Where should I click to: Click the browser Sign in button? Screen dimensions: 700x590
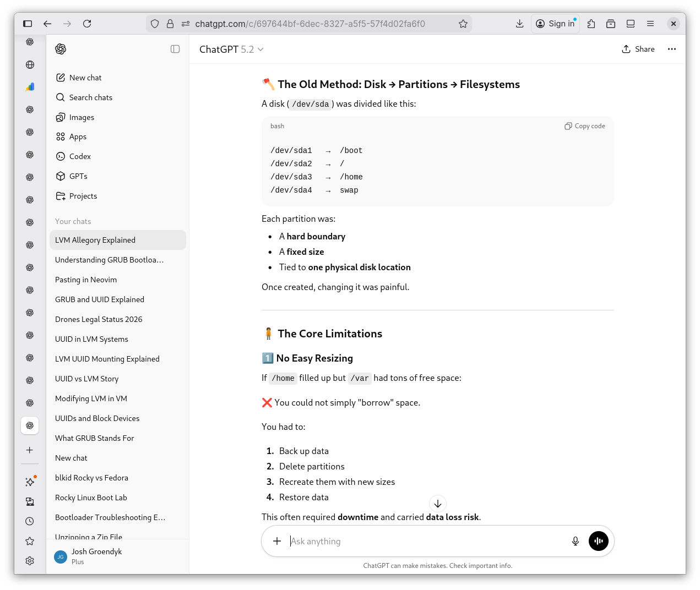(555, 24)
